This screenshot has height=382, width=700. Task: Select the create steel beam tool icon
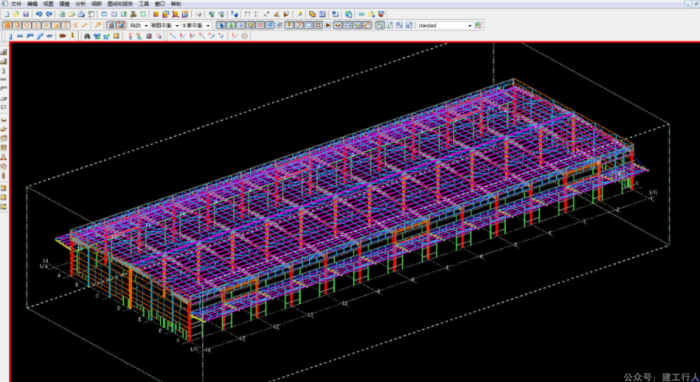[20, 36]
